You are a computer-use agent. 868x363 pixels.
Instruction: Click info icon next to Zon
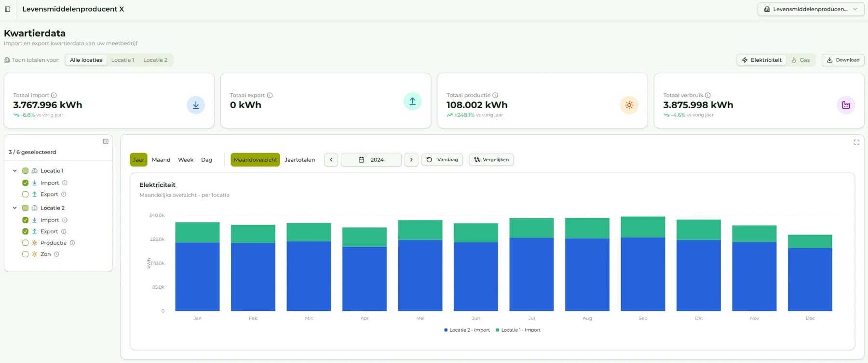56,254
